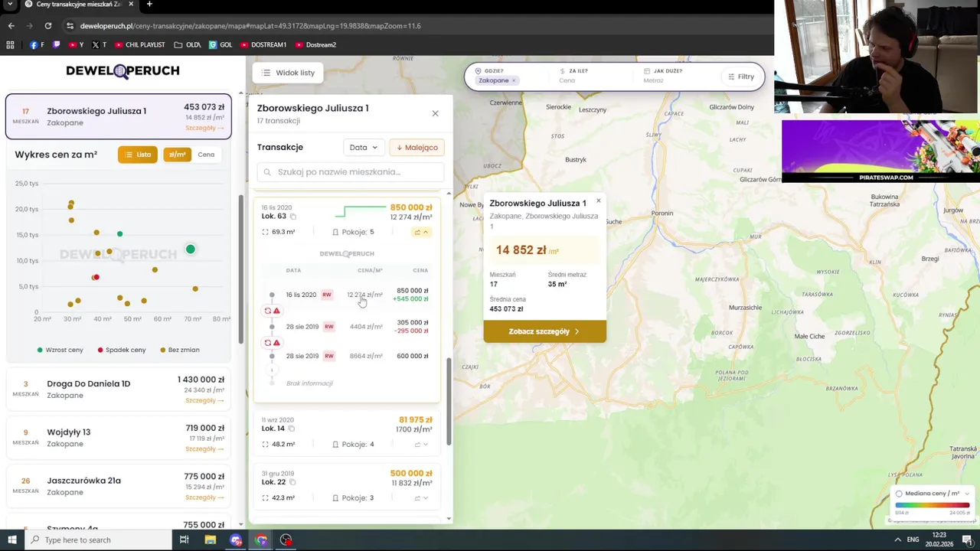Screen dimensions: 980x551
Task: Copy Lok. 63 apartment identifier
Action: [x=292, y=217]
